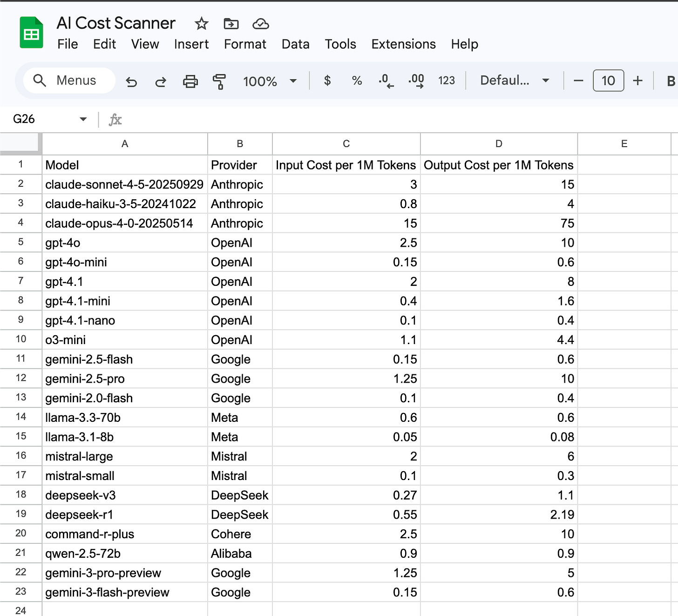Select column B header
The image size is (678, 616).
(x=240, y=144)
